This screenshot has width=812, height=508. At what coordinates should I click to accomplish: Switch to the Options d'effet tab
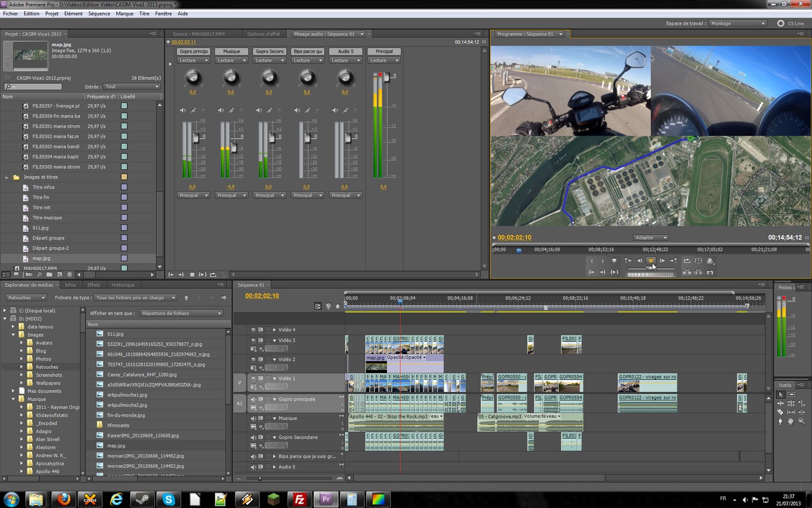coord(264,34)
